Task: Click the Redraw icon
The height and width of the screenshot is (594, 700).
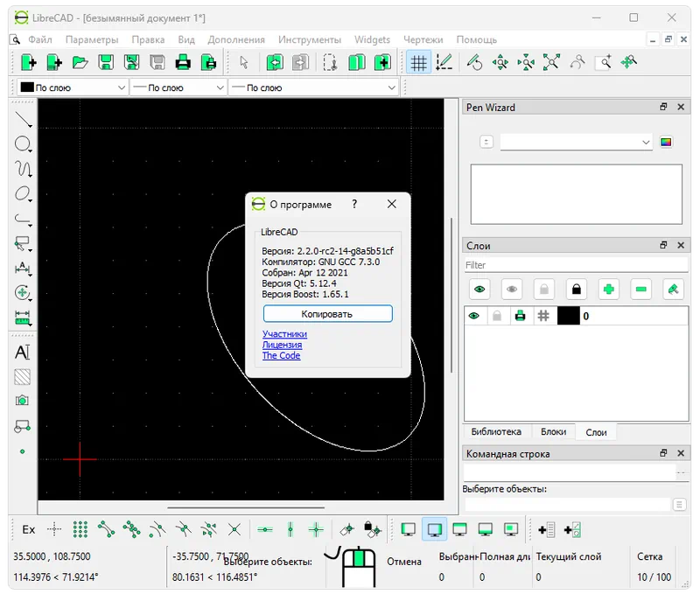Action: (x=474, y=62)
